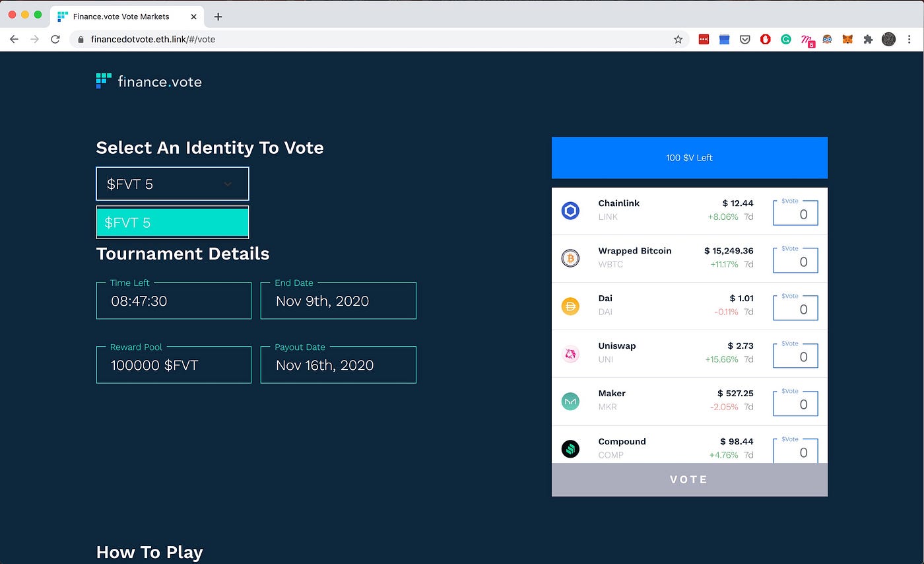Focus the Uniswap $Vote input field
This screenshot has height=564, width=924.
pyautogui.click(x=795, y=355)
